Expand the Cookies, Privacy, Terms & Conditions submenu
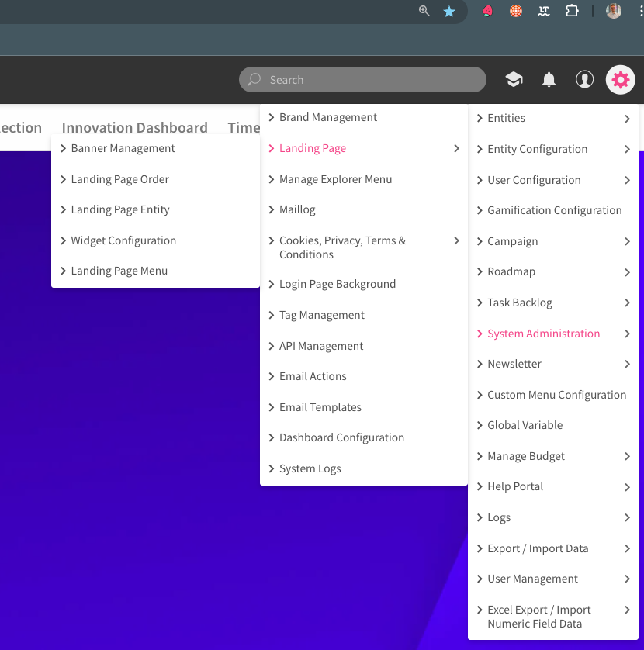 click(457, 241)
